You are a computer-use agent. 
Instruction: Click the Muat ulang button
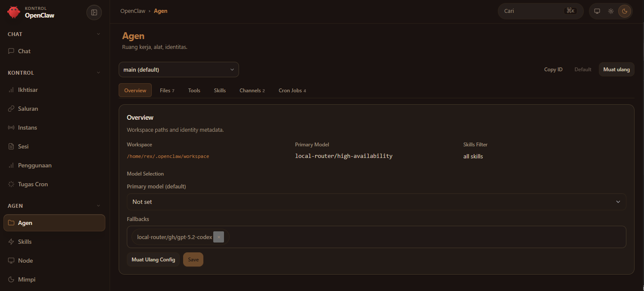pos(616,69)
